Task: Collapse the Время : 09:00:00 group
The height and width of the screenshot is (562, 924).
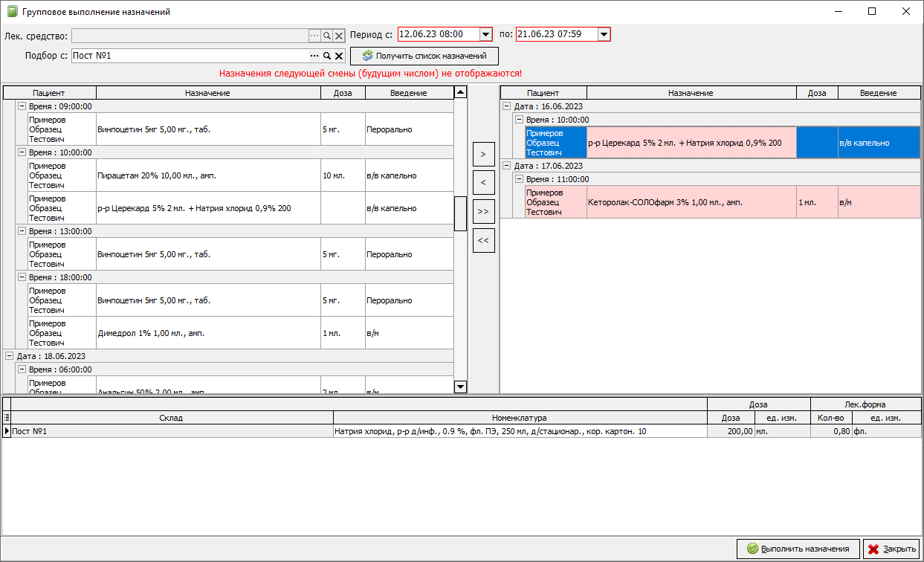Action: tap(22, 106)
